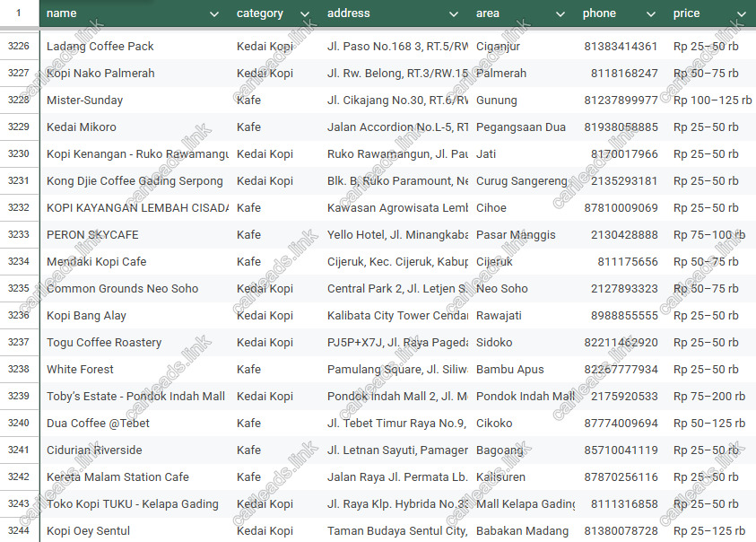Click 'Kopi Kenangan - Ruko Rawamangun' cell
The height and width of the screenshot is (542, 756).
(135, 154)
